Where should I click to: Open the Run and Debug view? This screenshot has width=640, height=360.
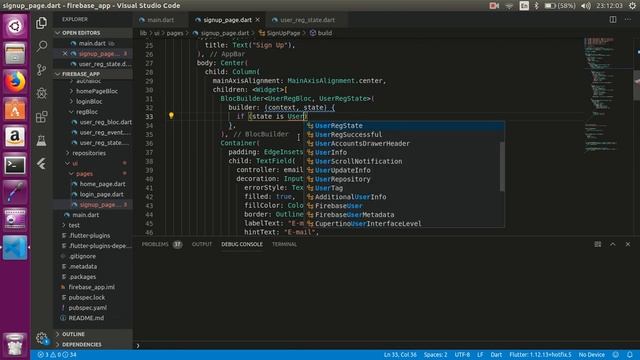click(41, 93)
